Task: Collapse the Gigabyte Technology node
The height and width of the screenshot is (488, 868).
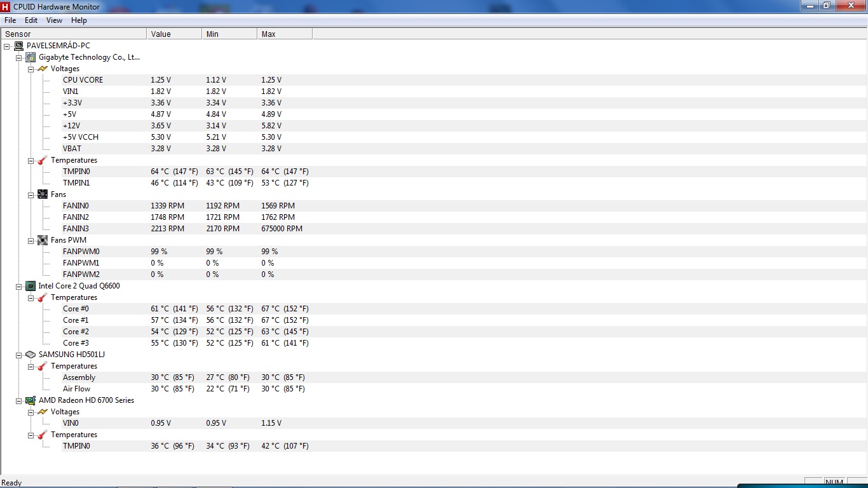Action: tap(19, 57)
